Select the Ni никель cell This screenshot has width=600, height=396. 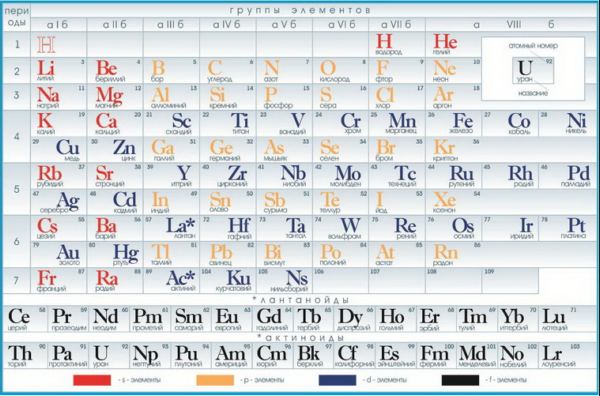pyautogui.click(x=567, y=123)
